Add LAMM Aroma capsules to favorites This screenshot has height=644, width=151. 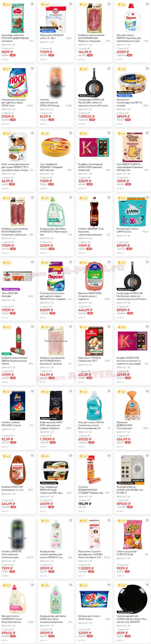[147, 198]
